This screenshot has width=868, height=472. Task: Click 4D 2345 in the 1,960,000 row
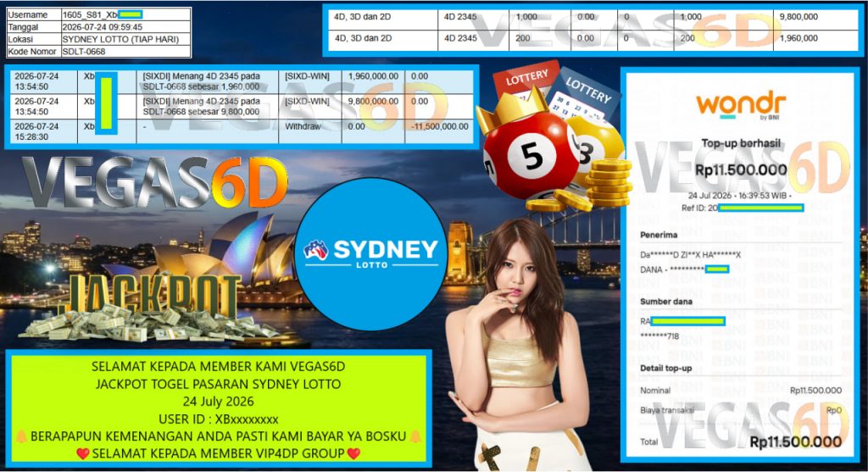pyautogui.click(x=460, y=38)
